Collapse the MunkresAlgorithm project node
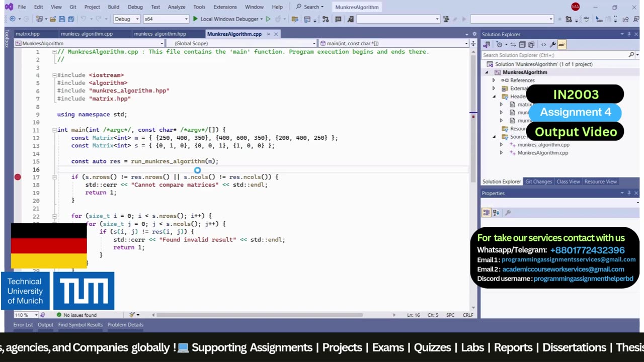 click(x=487, y=72)
